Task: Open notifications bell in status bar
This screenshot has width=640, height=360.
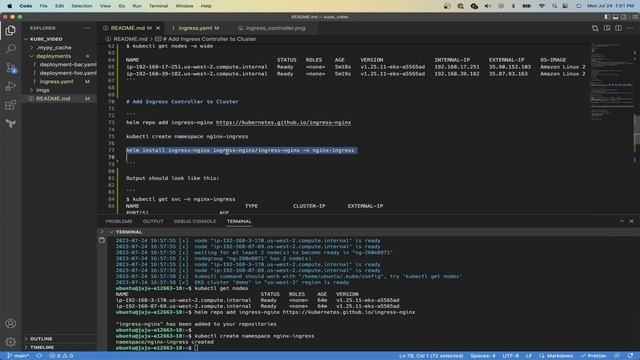Action: tap(630, 356)
